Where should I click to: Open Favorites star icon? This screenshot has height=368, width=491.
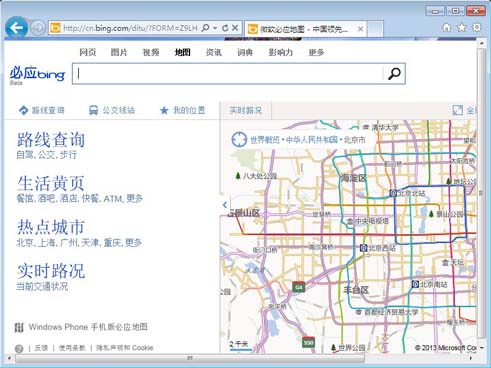click(x=462, y=27)
